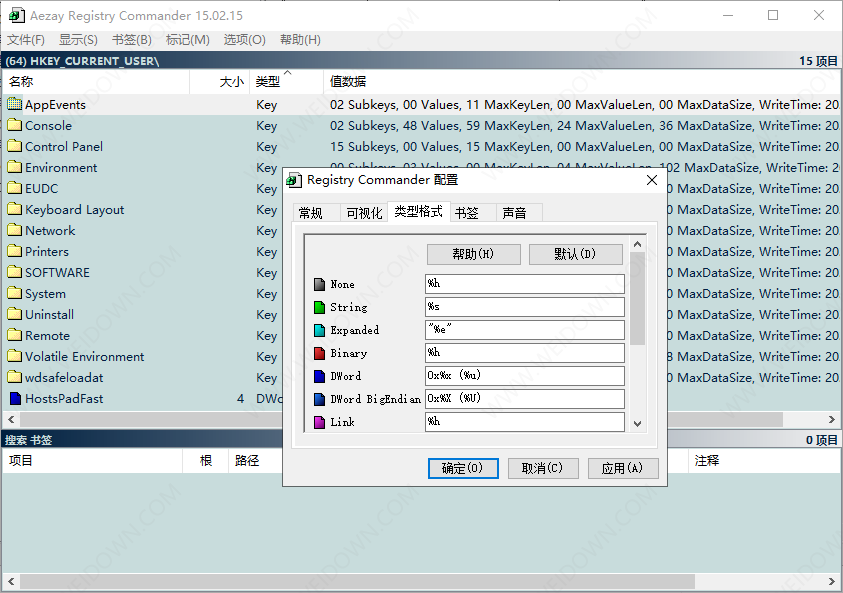843x593 pixels.
Task: Click the SOFTWARE folder icon
Action: tap(15, 272)
